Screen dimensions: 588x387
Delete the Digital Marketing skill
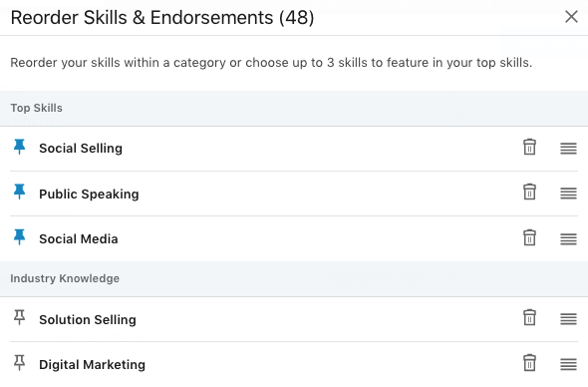(529, 363)
